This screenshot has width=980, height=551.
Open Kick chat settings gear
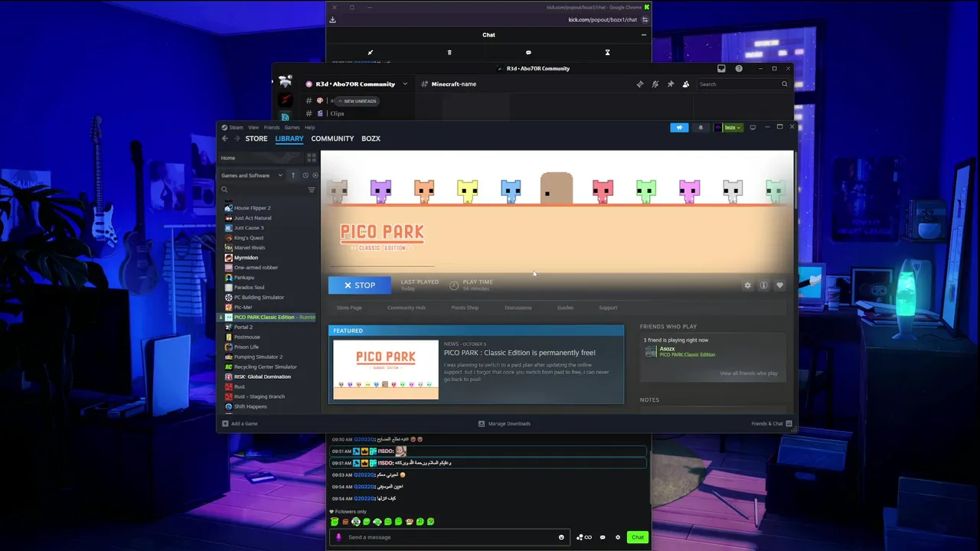pyautogui.click(x=618, y=537)
